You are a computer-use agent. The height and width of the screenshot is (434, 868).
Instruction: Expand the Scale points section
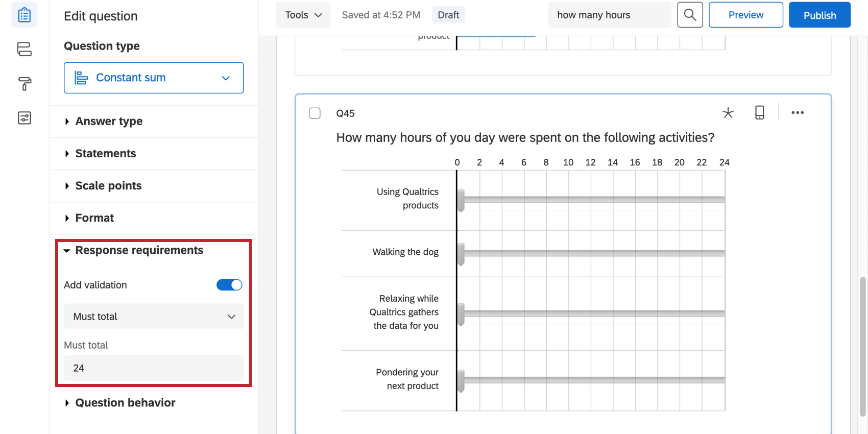(x=108, y=186)
